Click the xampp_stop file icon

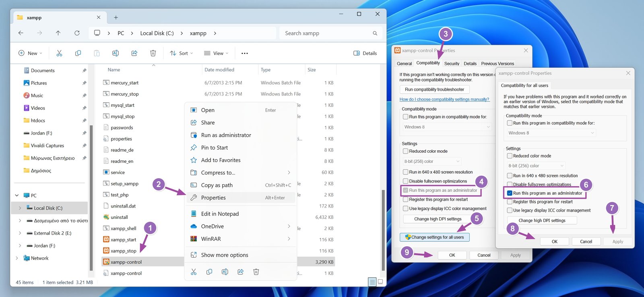click(106, 251)
